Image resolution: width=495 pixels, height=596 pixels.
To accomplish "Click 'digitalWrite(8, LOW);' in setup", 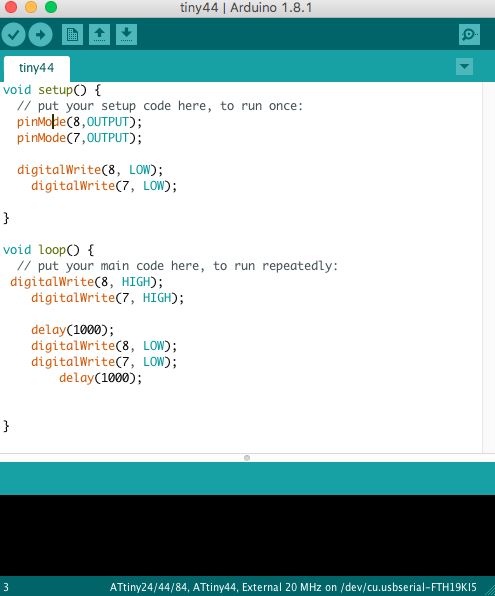I will point(90,170).
